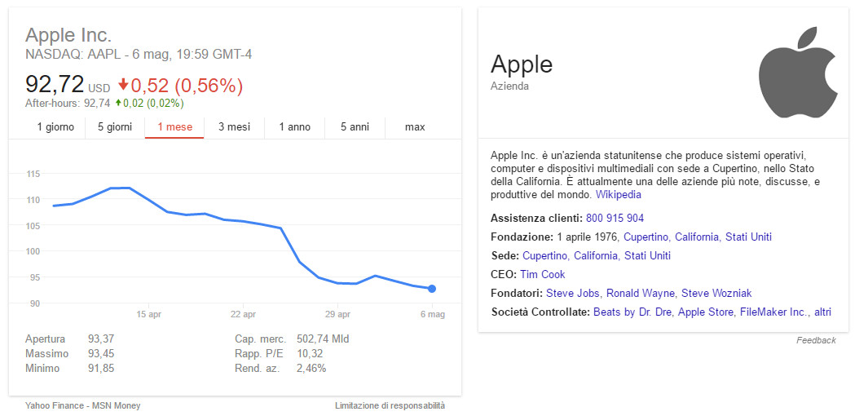868x416 pixels.
Task: Switch chart to 5 anni
Action: (355, 126)
